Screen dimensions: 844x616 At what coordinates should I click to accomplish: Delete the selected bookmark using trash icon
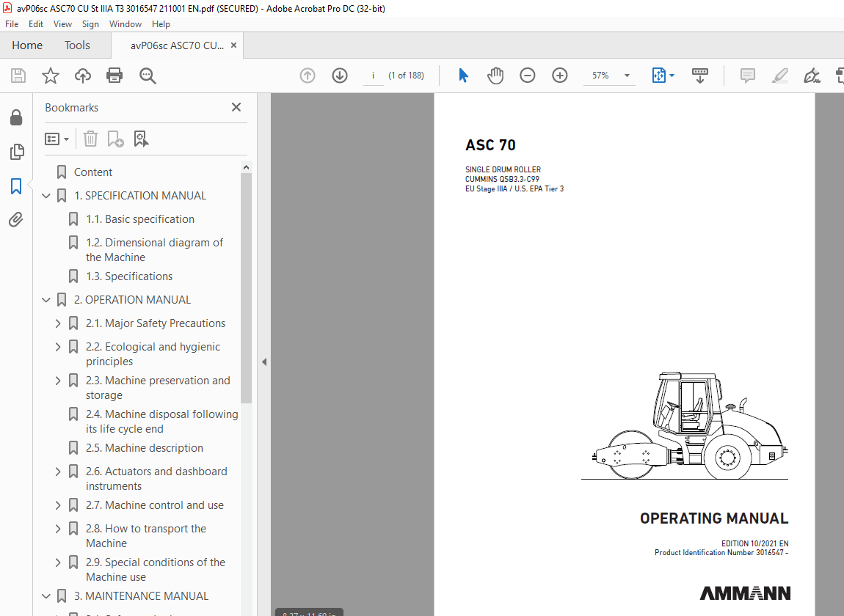[x=90, y=139]
